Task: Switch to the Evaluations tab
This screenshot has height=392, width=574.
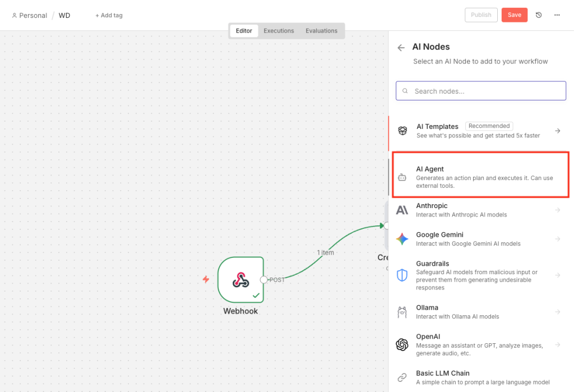Action: pyautogui.click(x=321, y=31)
